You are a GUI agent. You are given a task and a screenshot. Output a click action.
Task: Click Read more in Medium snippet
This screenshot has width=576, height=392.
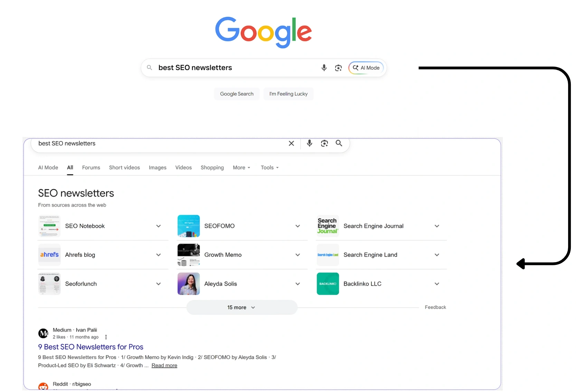pyautogui.click(x=164, y=365)
